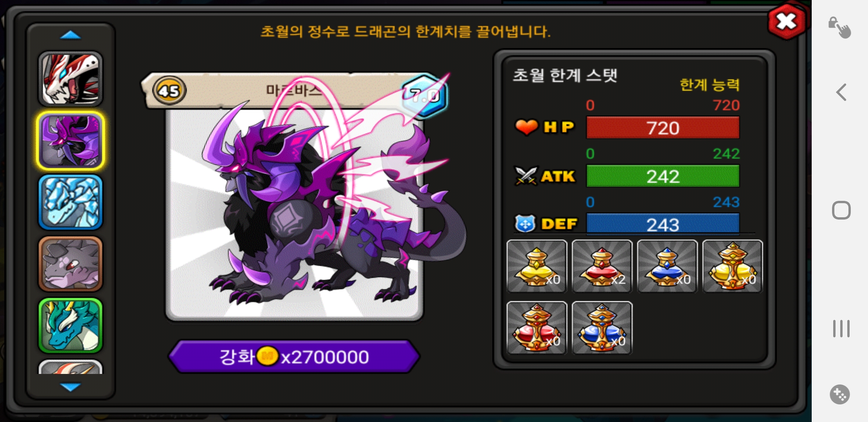Click the purple enhance button costing 2700000
Viewport: 868px width, 422px height.
pyautogui.click(x=294, y=357)
